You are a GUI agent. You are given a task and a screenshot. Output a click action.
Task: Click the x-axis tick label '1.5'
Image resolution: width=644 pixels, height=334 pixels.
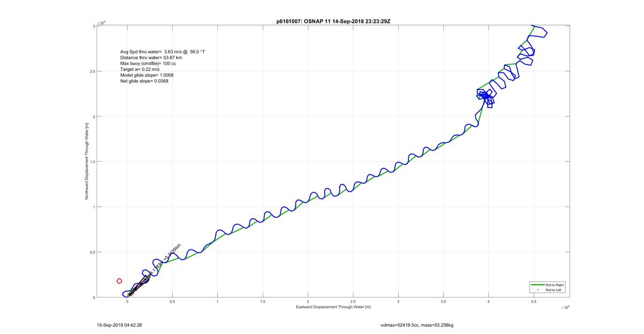tap(262, 302)
